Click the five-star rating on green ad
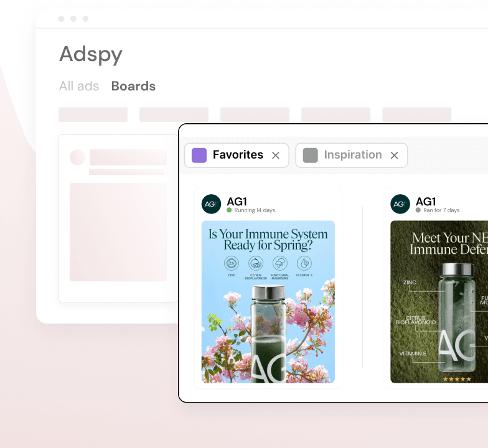 pos(457,379)
